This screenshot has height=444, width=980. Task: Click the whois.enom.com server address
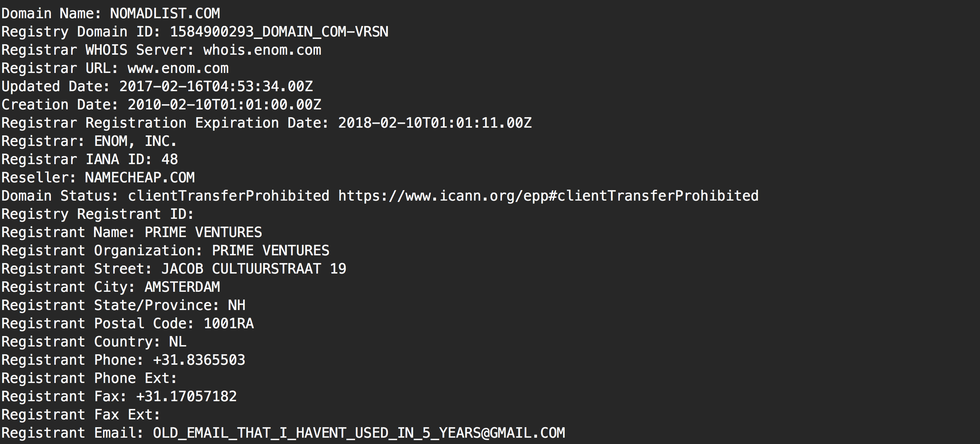pos(262,50)
